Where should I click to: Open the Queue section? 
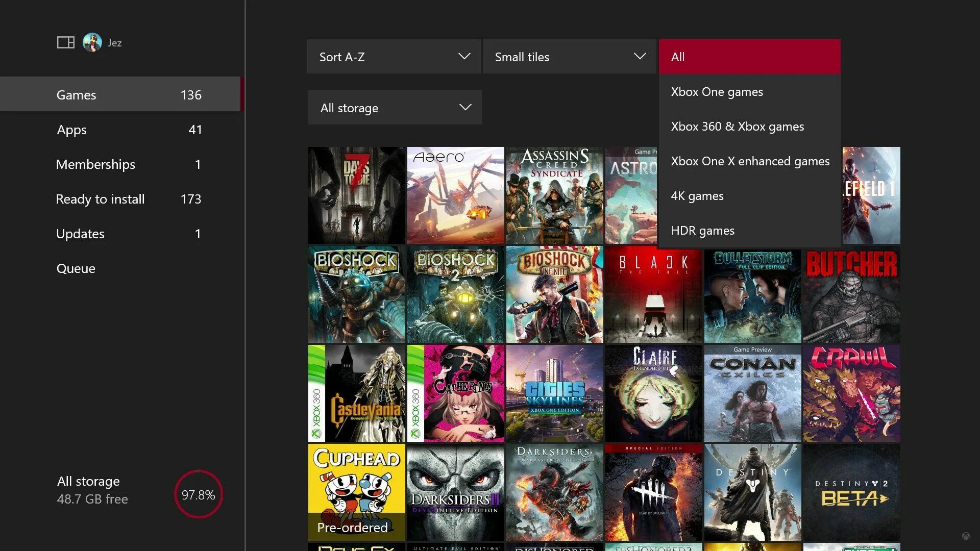76,268
